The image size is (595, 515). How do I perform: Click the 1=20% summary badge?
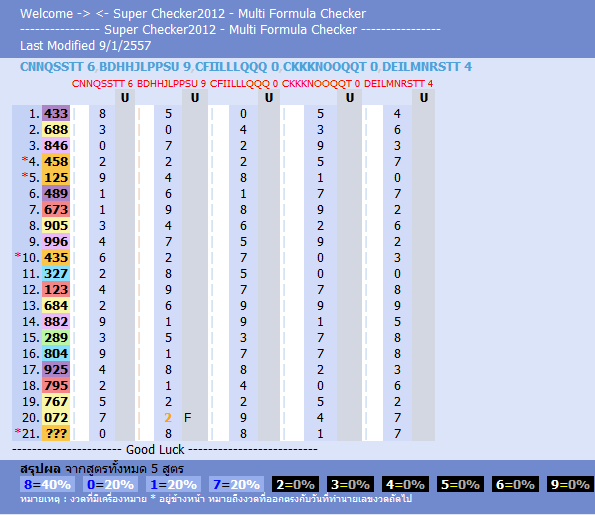coord(173,485)
